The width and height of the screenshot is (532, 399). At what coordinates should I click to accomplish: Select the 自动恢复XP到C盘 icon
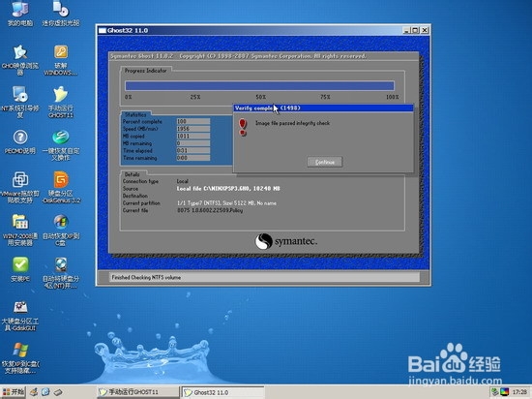click(x=61, y=230)
